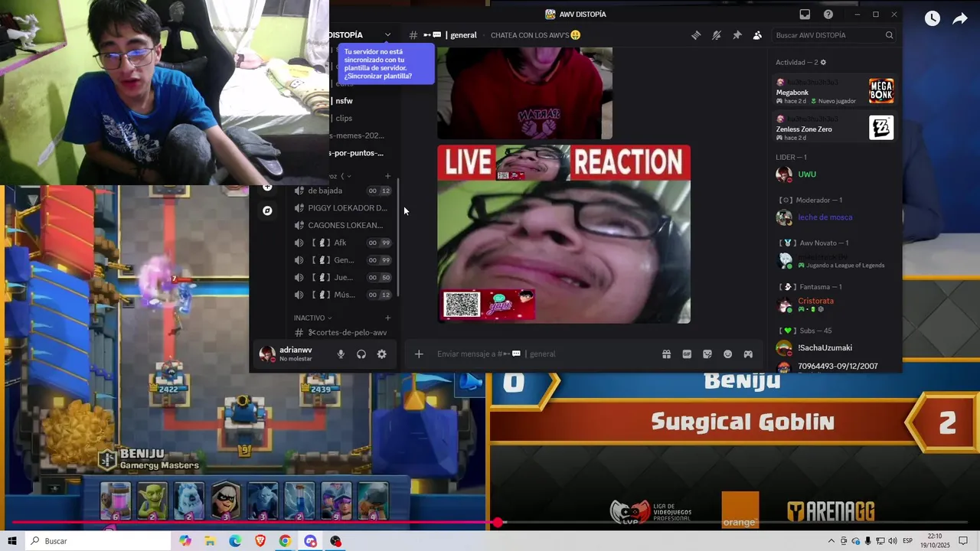Open member playing League of Legends

(834, 261)
